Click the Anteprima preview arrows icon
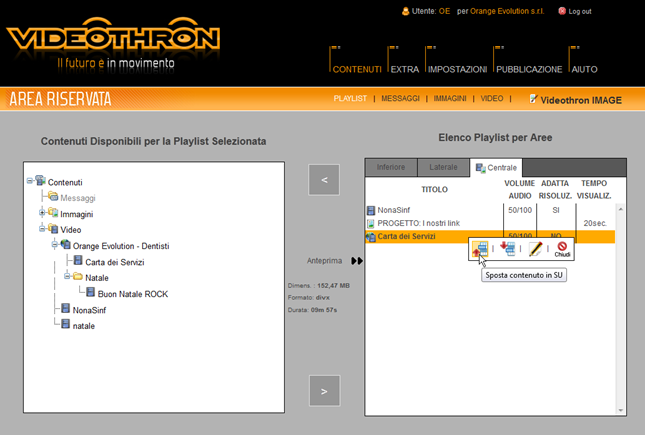This screenshot has height=435, width=645. 357,261
